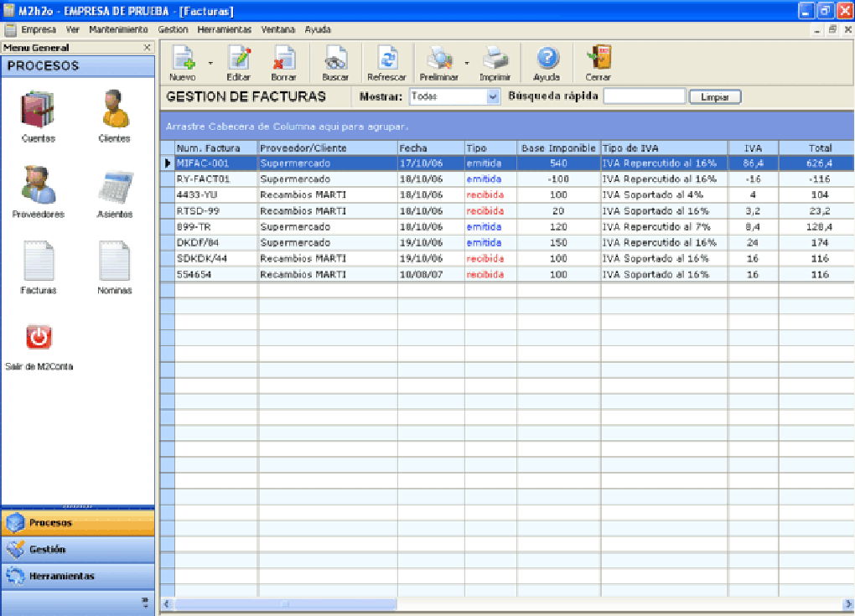Select invoice row MIFAC-001
The image size is (855, 616).
click(514, 163)
